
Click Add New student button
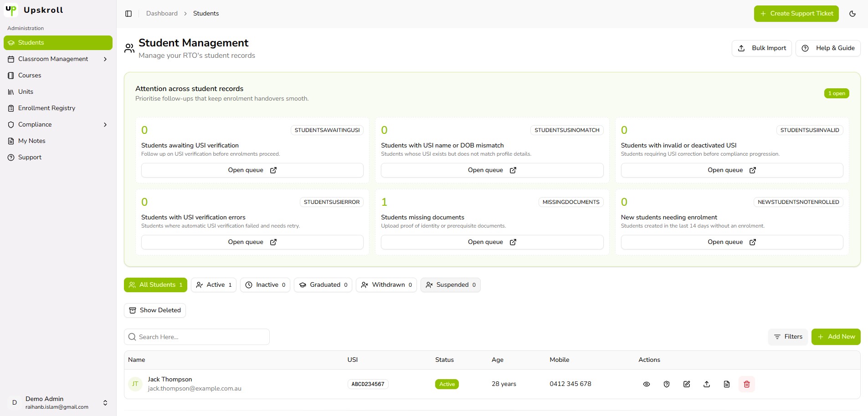[836, 337]
